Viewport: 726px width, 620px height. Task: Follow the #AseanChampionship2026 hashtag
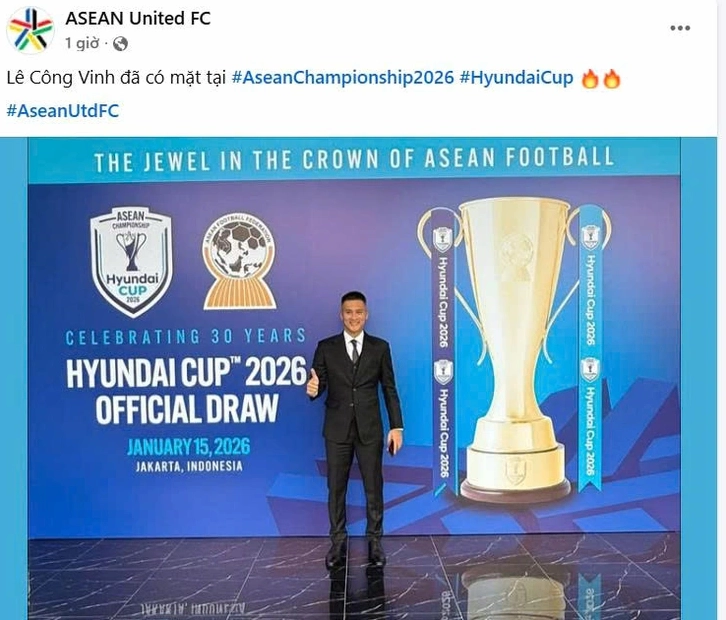(x=342, y=77)
